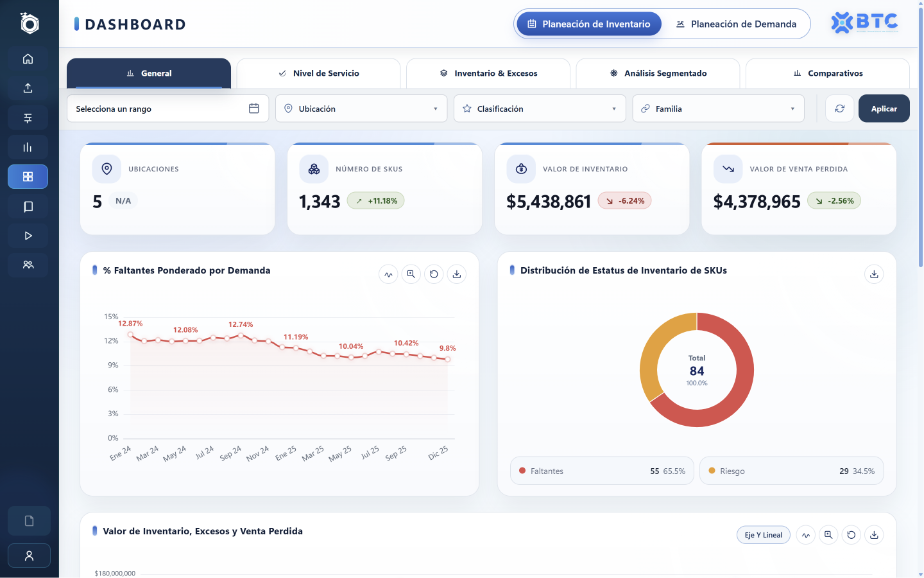Open the upload icon in sidebar

(x=28, y=88)
